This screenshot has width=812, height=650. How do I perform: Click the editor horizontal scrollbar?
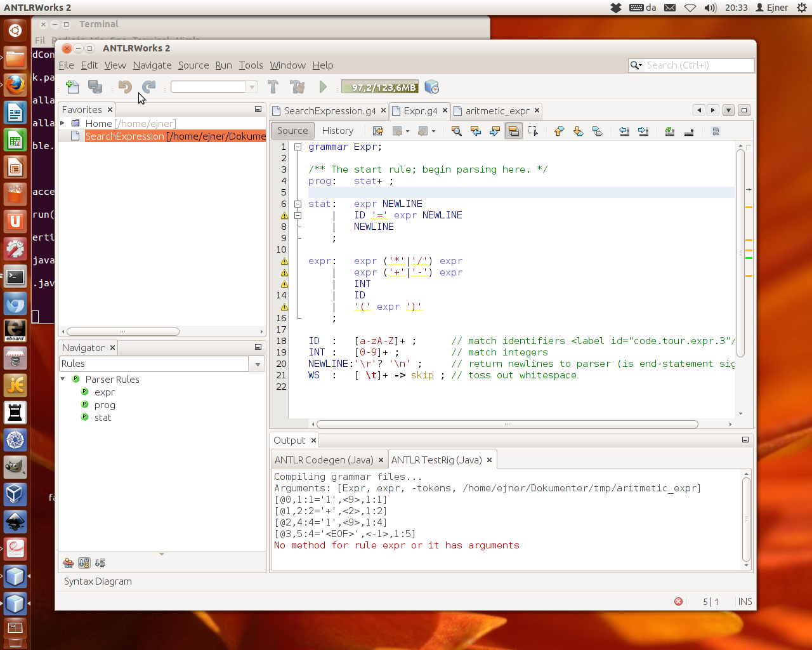point(507,424)
